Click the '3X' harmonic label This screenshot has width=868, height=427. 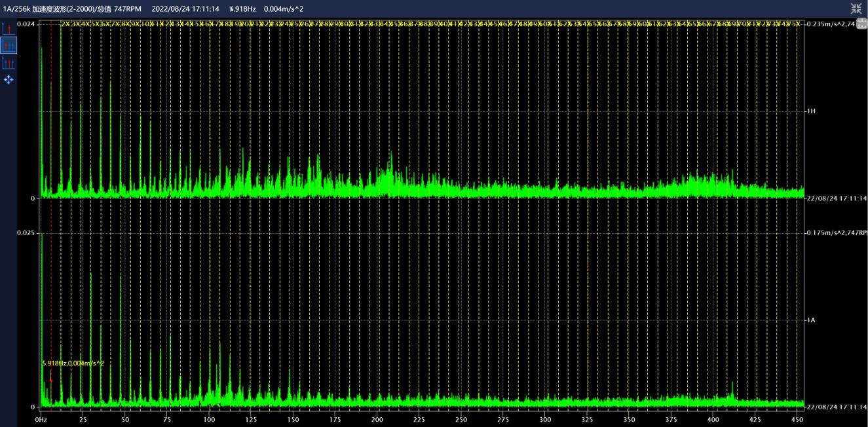(75, 24)
